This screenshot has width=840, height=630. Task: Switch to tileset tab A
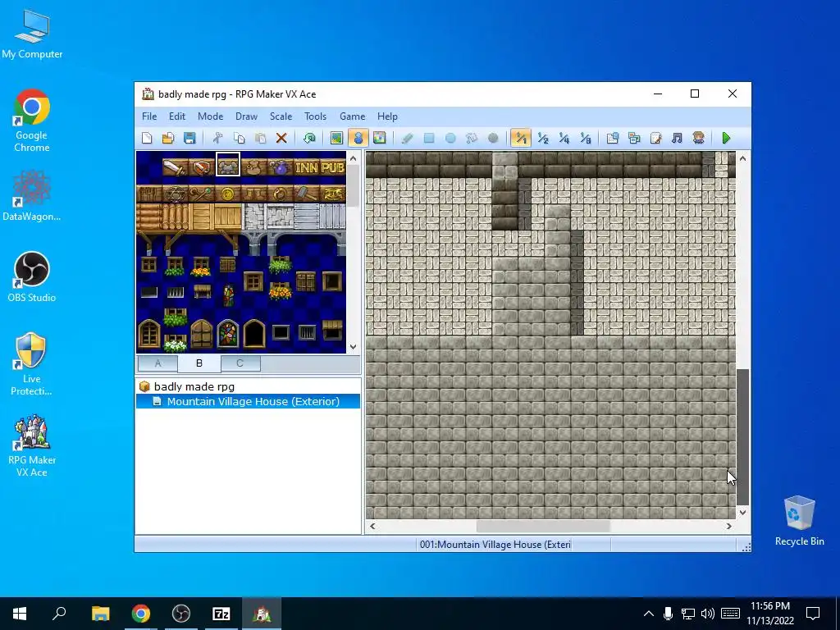[158, 363]
